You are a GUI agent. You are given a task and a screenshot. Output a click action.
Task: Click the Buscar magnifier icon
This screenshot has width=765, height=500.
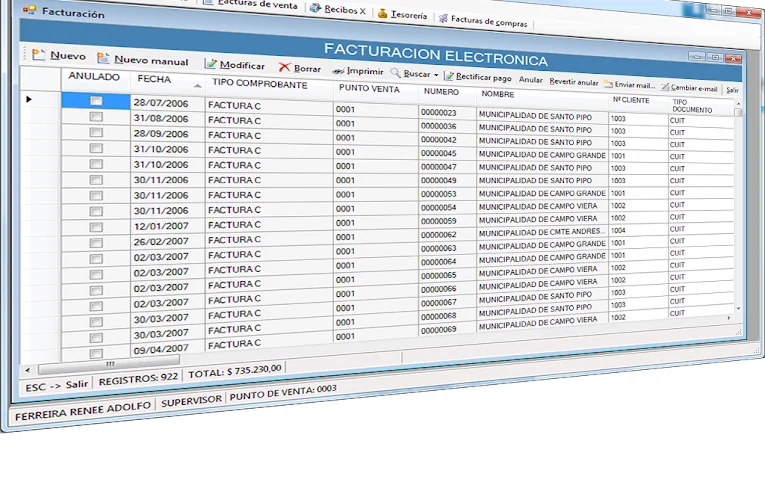[x=396, y=73]
